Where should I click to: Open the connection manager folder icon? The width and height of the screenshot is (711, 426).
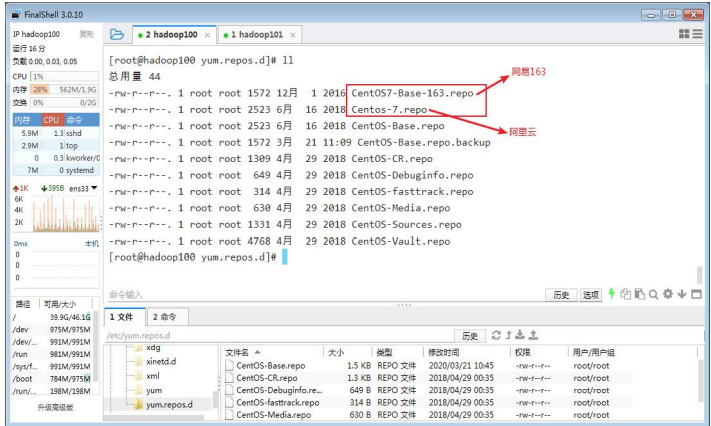[117, 34]
